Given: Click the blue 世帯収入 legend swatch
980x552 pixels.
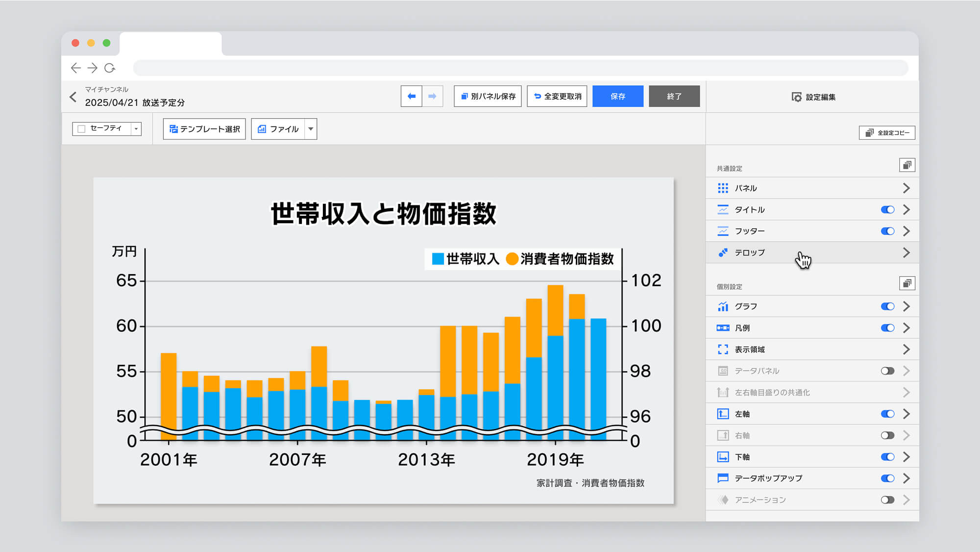Looking at the screenshot, I should [x=438, y=259].
